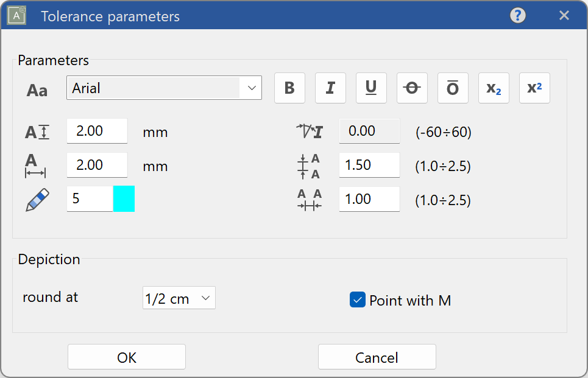Click the character spacing value field

pos(369,199)
